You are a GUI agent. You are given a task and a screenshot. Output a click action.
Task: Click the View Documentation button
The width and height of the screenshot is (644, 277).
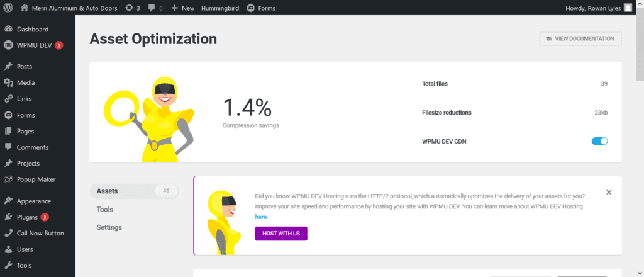(x=580, y=38)
